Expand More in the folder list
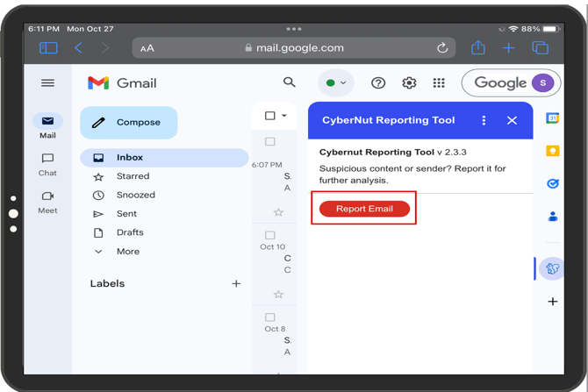 coord(127,252)
